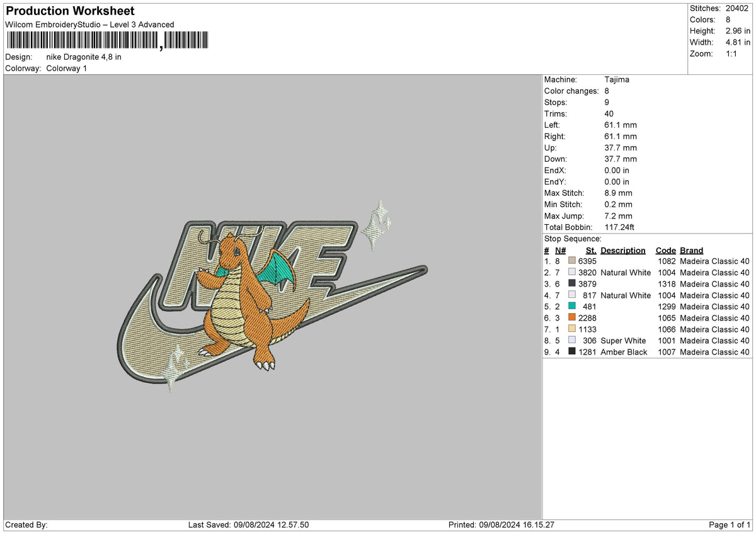The image size is (756, 534).
Task: Select the "Description" column header
Action: click(x=623, y=250)
